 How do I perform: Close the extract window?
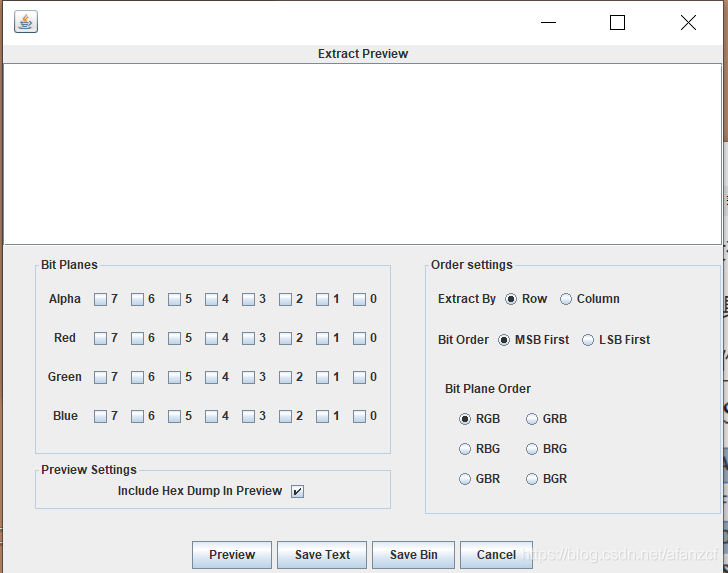click(x=688, y=22)
